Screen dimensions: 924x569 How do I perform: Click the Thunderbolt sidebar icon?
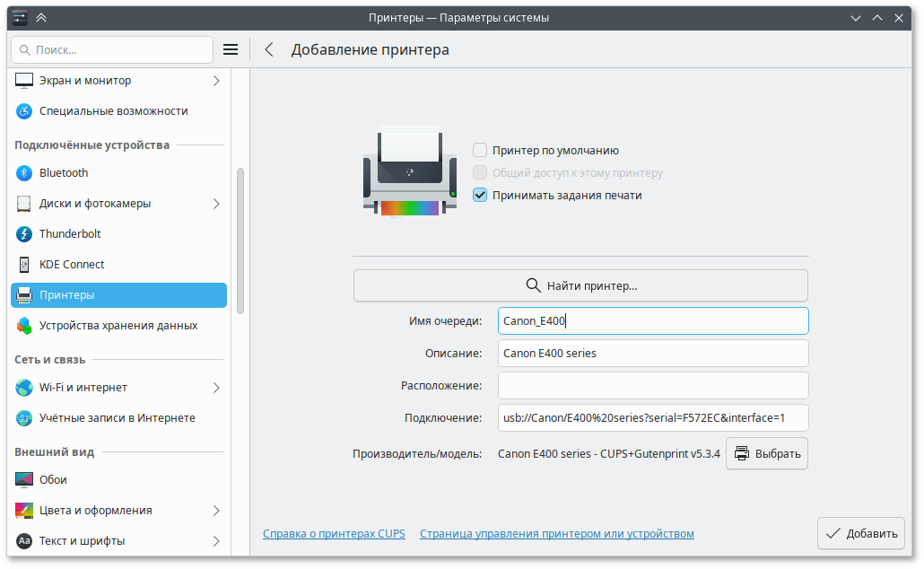(x=24, y=234)
